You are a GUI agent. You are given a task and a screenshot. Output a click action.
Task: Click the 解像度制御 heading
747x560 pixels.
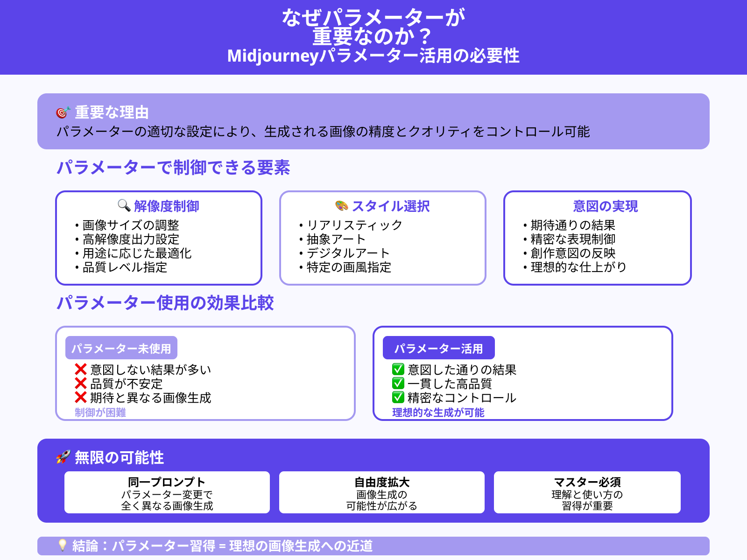[167, 206]
